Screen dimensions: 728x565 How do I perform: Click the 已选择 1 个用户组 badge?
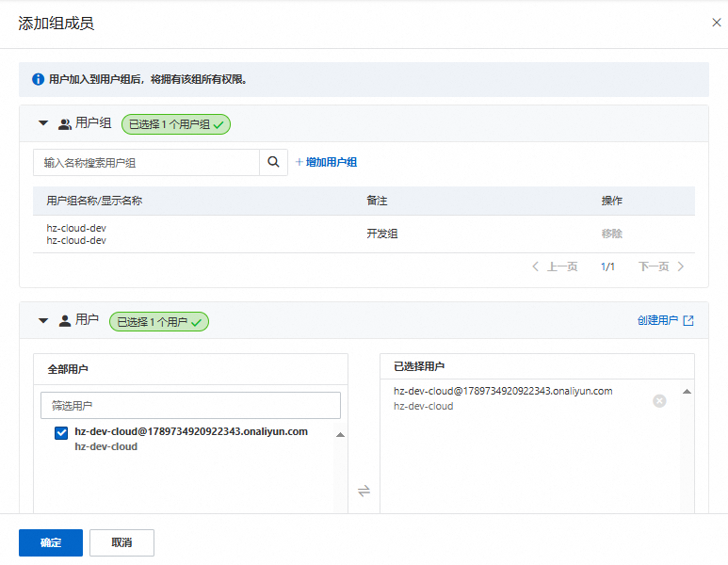click(x=176, y=124)
